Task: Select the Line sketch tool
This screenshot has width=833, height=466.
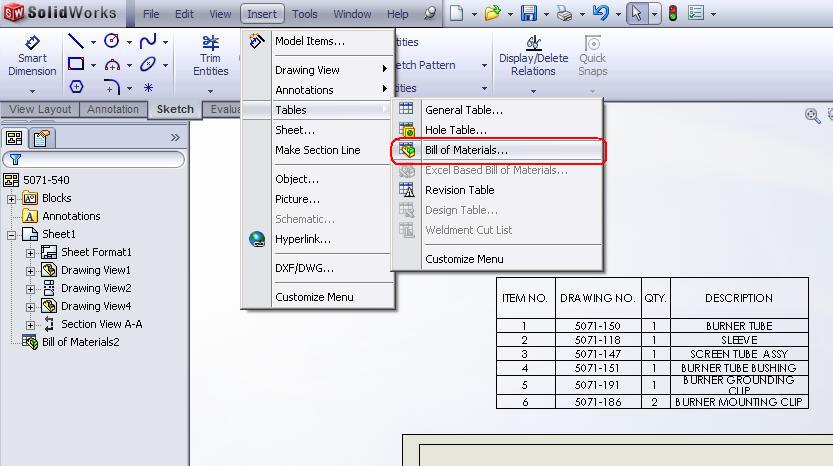Action: pyautogui.click(x=76, y=41)
